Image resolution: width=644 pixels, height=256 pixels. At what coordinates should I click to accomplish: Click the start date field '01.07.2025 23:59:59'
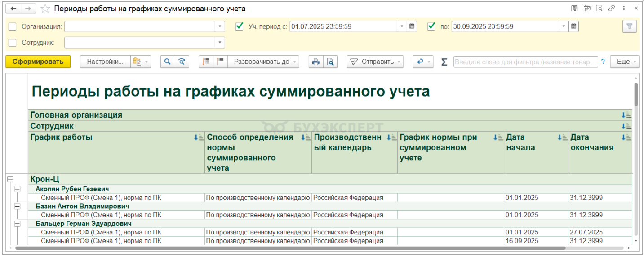(343, 26)
